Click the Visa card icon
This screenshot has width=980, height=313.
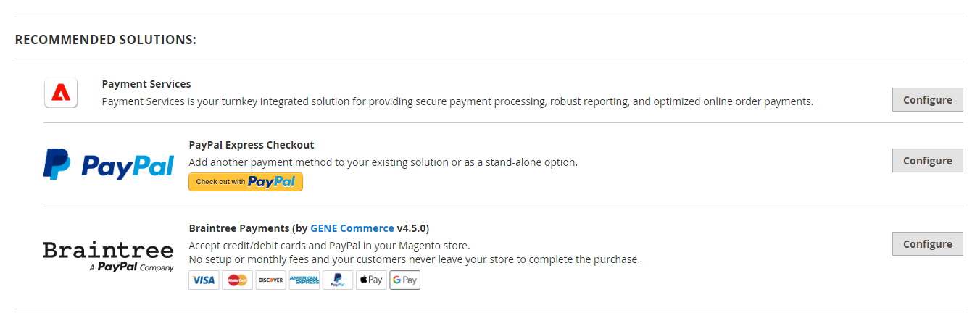tap(204, 280)
